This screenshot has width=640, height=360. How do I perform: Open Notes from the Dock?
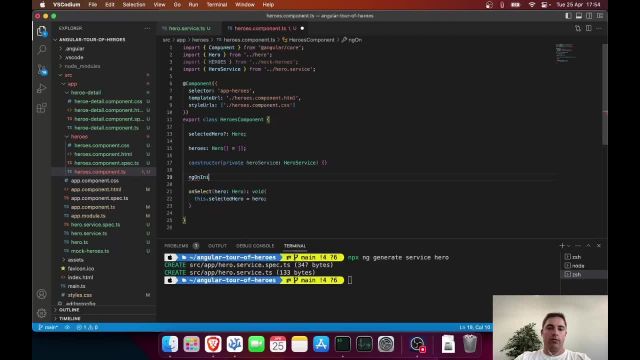coord(300,344)
